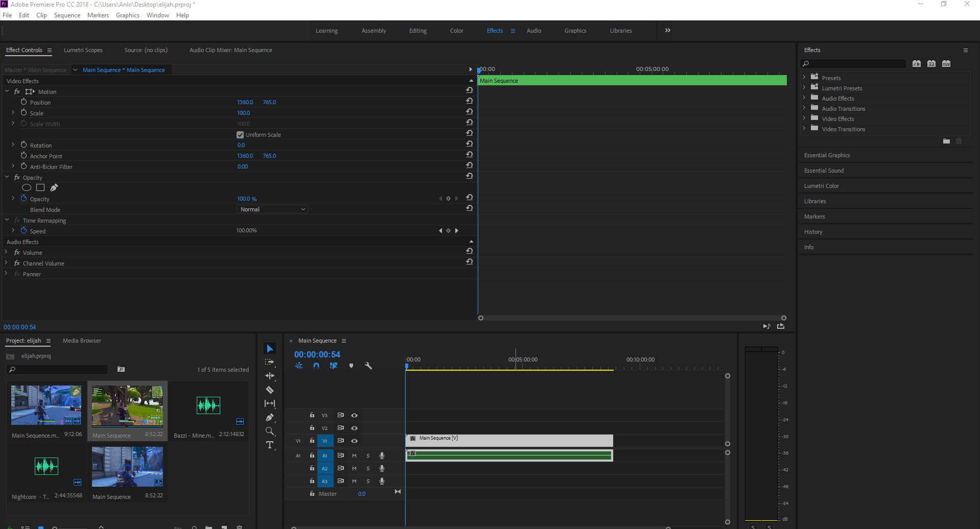This screenshot has height=529, width=980.
Task: Expand Audio Effects folder
Action: coord(804,98)
